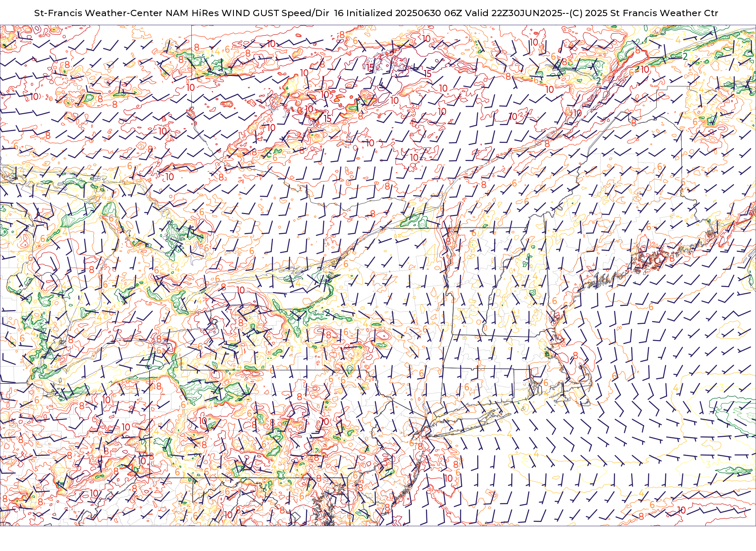756x551 pixels.
Task: Click the "Valid 22Z30JUN2025" text in the header
Action: [513, 13]
